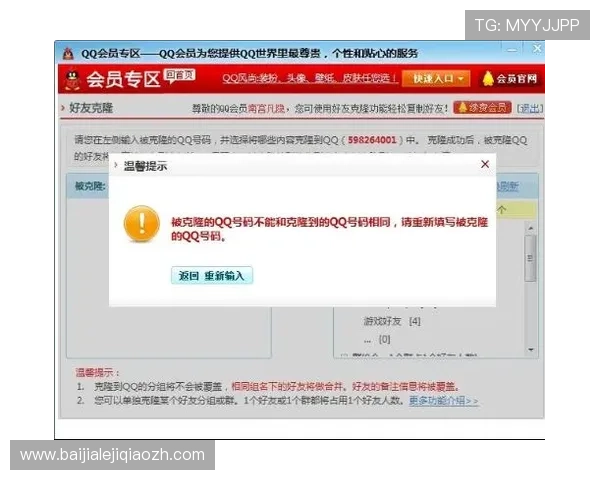
Task: Click the 刷新 refresh link
Action: click(508, 187)
